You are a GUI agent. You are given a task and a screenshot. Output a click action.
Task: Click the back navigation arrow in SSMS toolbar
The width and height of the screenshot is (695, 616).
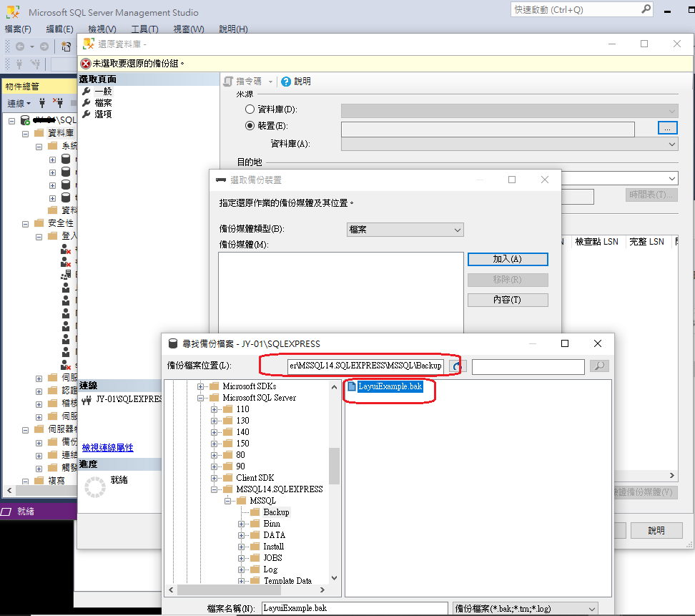point(20,47)
